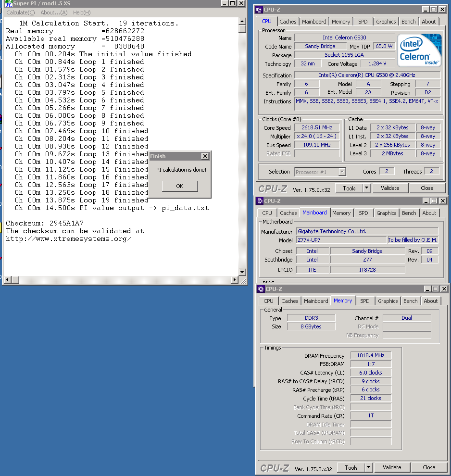Open Bench tab in bottom Memory CPU-Z window

(410, 301)
